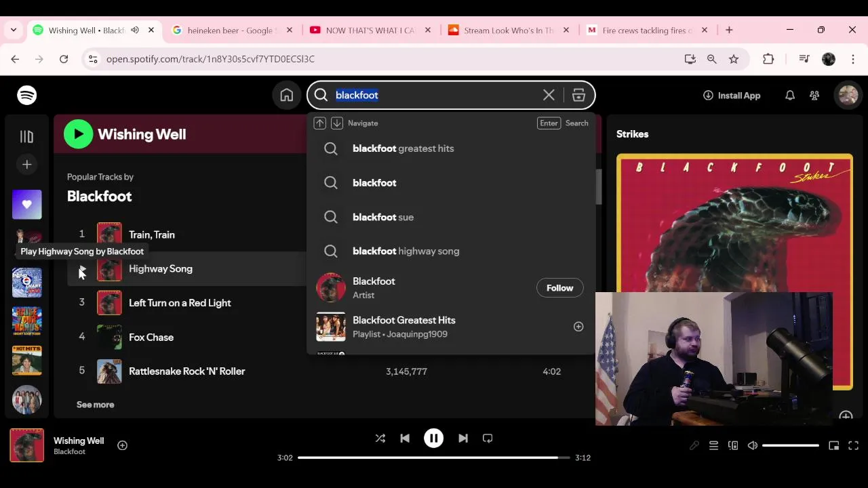Add Blackfoot Greatest Hits to library

tap(578, 327)
